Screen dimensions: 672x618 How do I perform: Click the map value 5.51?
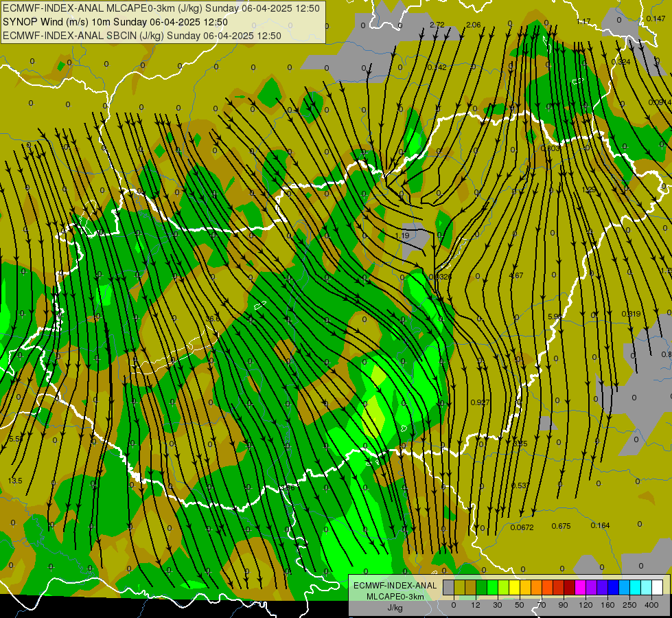16,439
